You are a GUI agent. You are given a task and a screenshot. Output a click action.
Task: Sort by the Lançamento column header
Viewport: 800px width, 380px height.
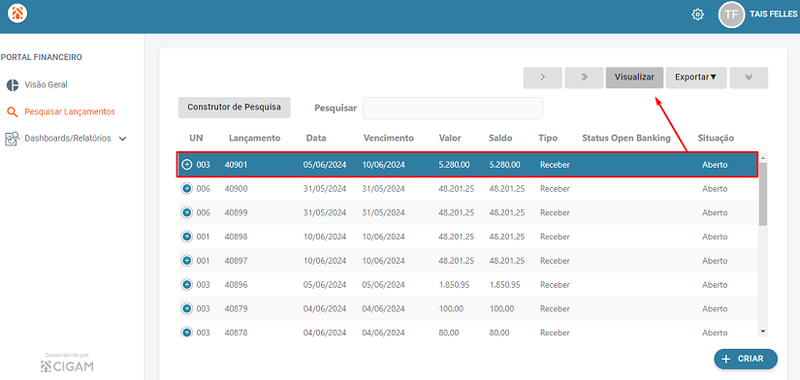[255, 138]
